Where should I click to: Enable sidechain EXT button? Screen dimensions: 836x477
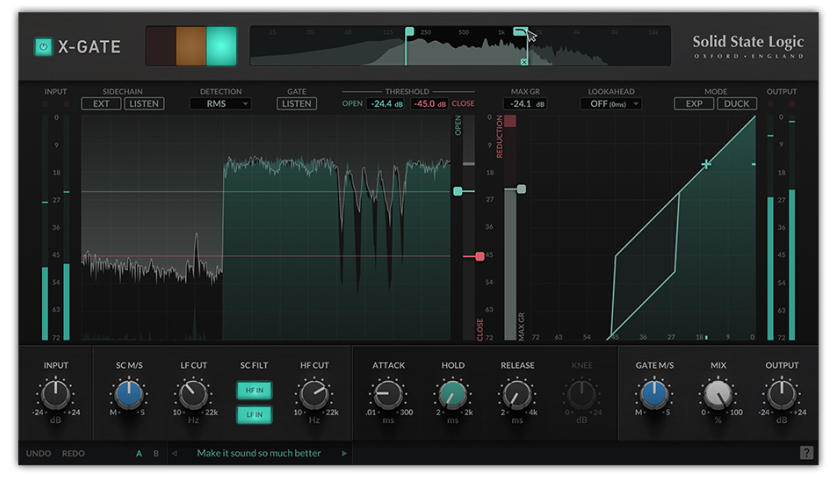[101, 103]
